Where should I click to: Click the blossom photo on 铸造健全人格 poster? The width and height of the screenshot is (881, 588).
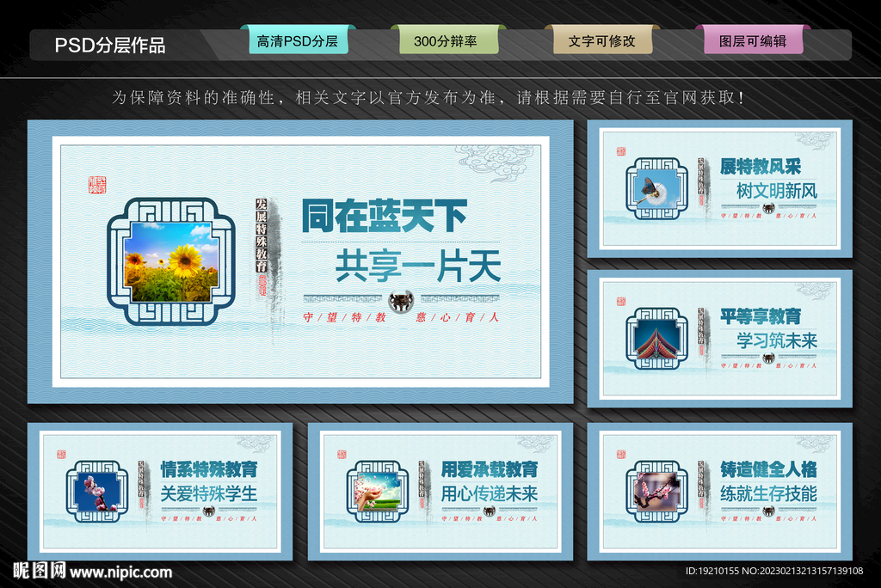click(x=656, y=492)
